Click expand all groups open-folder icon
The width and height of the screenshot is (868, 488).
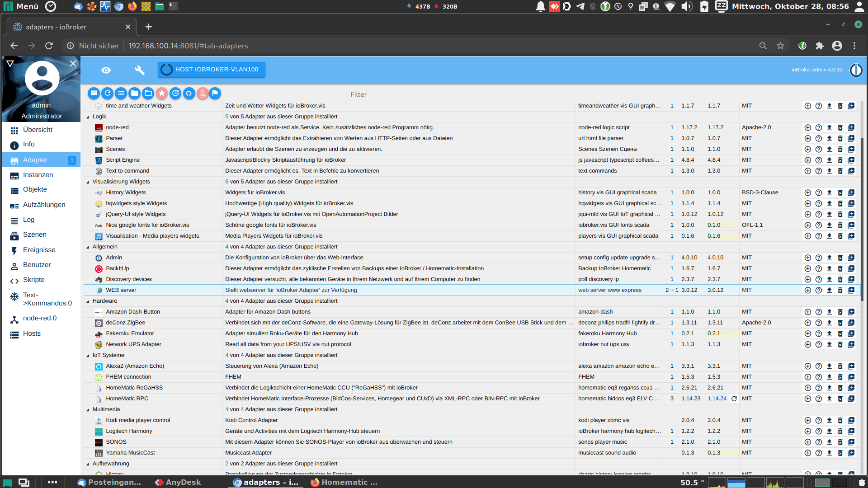click(148, 93)
